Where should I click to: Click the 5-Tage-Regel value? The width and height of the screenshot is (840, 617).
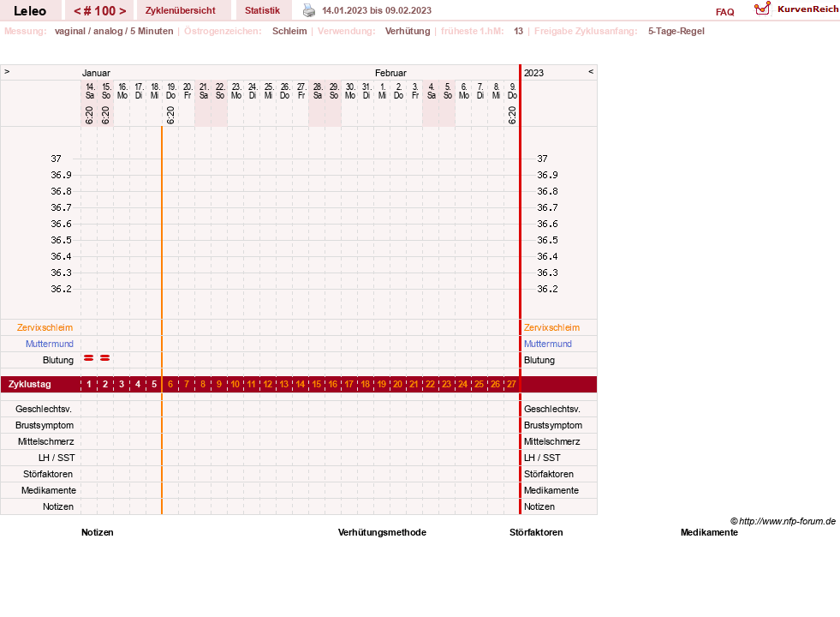(676, 31)
